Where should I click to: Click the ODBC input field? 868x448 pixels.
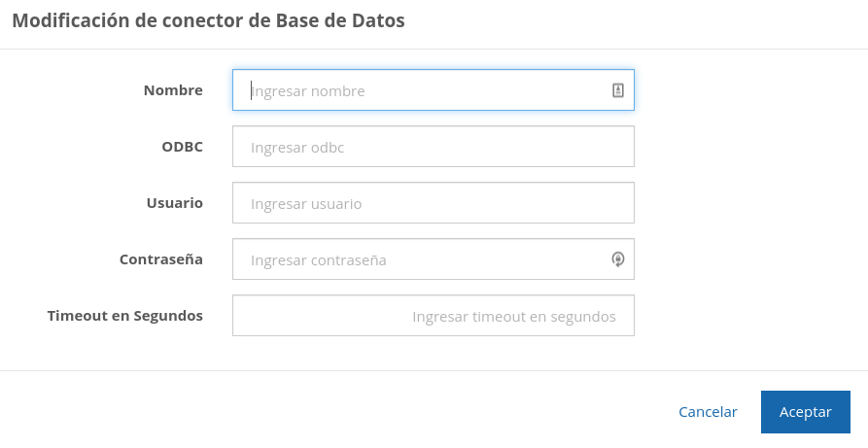click(433, 147)
